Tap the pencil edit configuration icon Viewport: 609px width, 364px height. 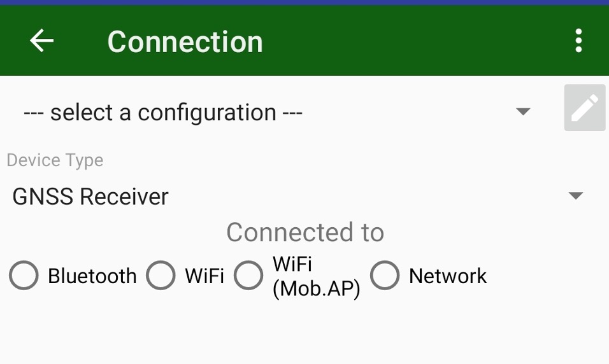pyautogui.click(x=585, y=108)
